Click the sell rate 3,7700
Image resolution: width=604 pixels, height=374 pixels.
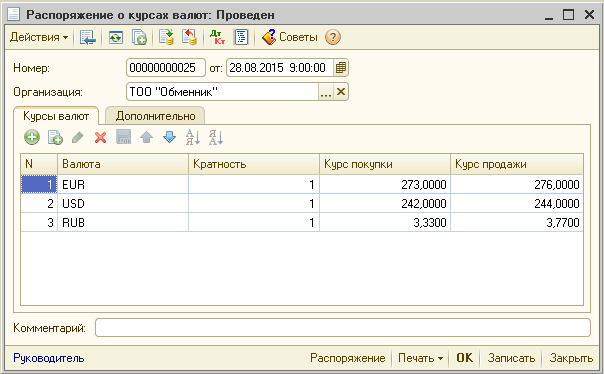point(517,222)
